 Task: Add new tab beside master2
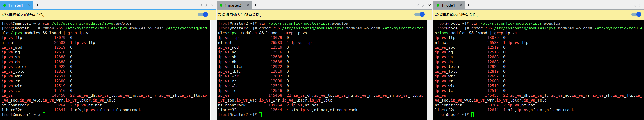[256, 5]
